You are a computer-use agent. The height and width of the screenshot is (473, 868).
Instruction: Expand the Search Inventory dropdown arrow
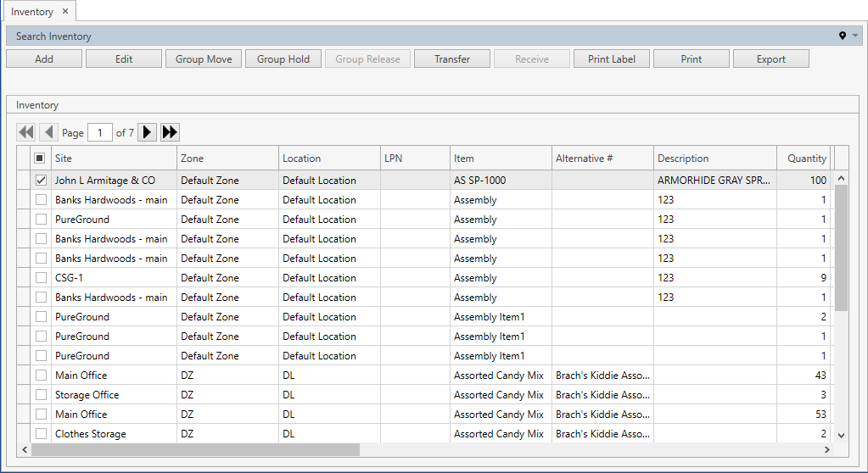[855, 36]
